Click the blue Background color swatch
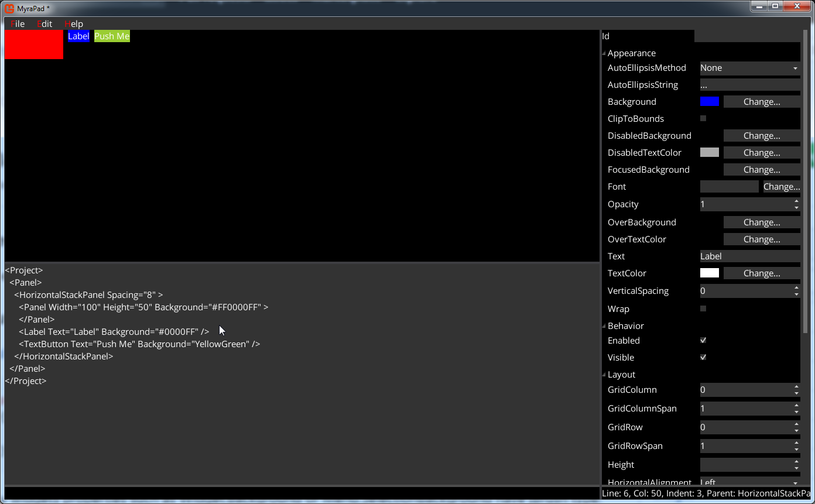This screenshot has height=504, width=815. click(x=709, y=102)
